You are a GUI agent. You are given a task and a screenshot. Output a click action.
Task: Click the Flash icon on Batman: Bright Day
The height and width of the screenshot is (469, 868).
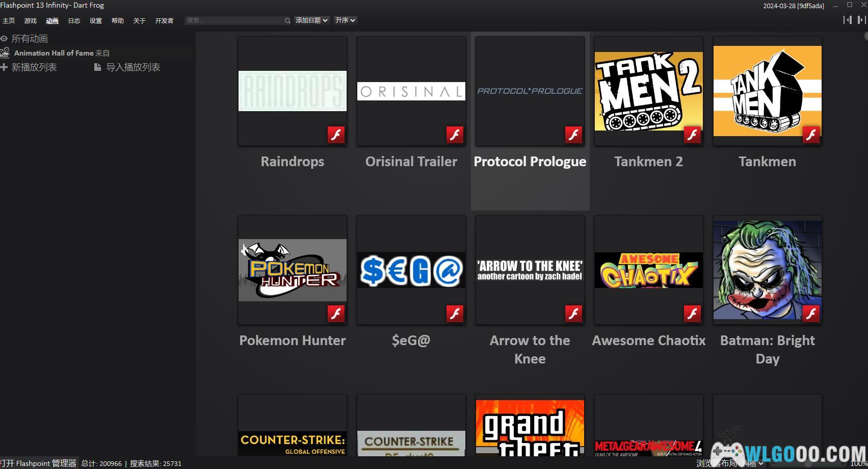pyautogui.click(x=811, y=314)
